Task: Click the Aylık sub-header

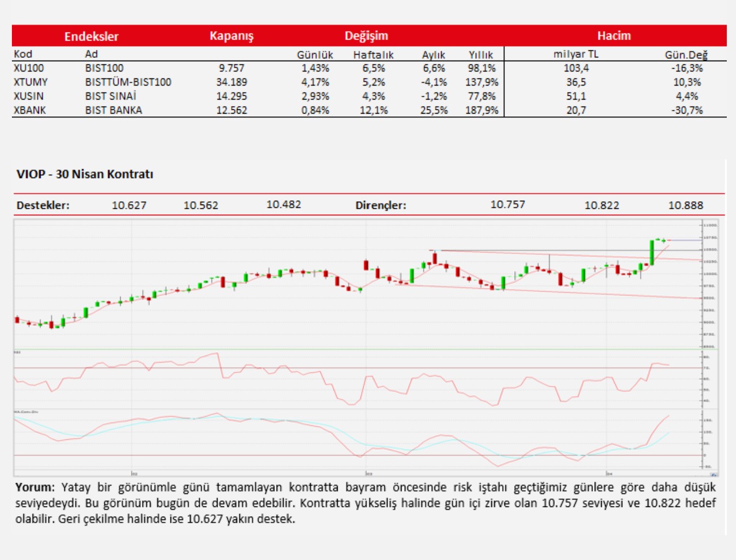Action: click(433, 55)
